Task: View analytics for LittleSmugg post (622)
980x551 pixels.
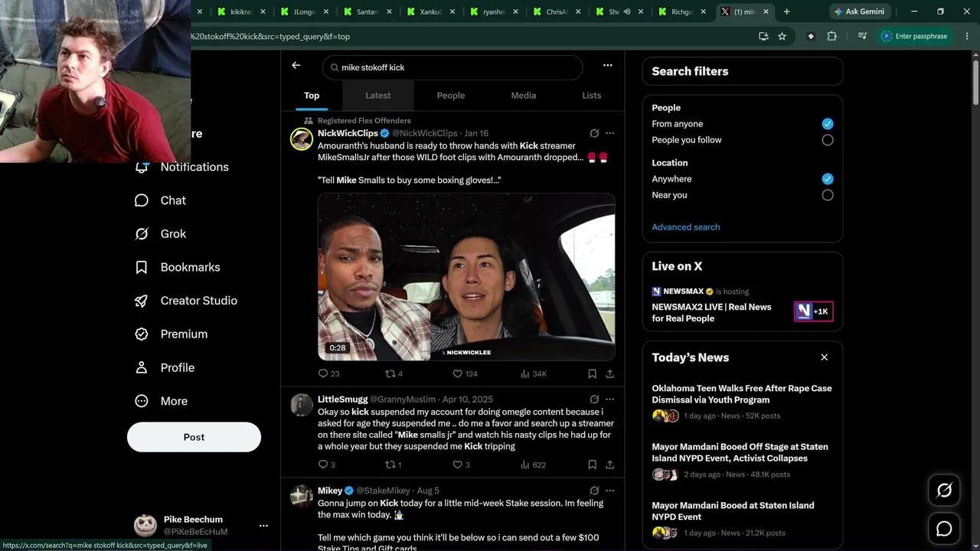Action: [x=532, y=465]
